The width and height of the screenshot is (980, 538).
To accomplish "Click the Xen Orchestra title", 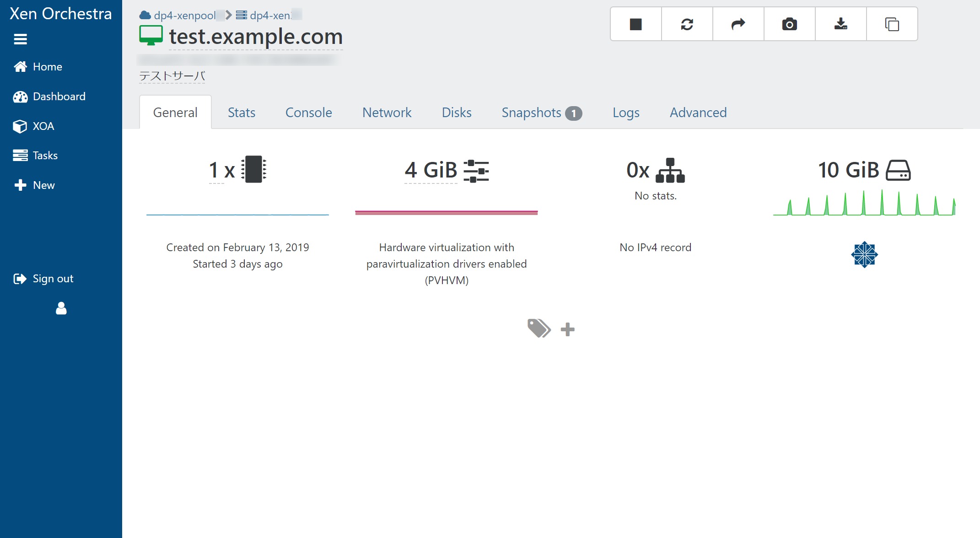I will click(x=61, y=14).
